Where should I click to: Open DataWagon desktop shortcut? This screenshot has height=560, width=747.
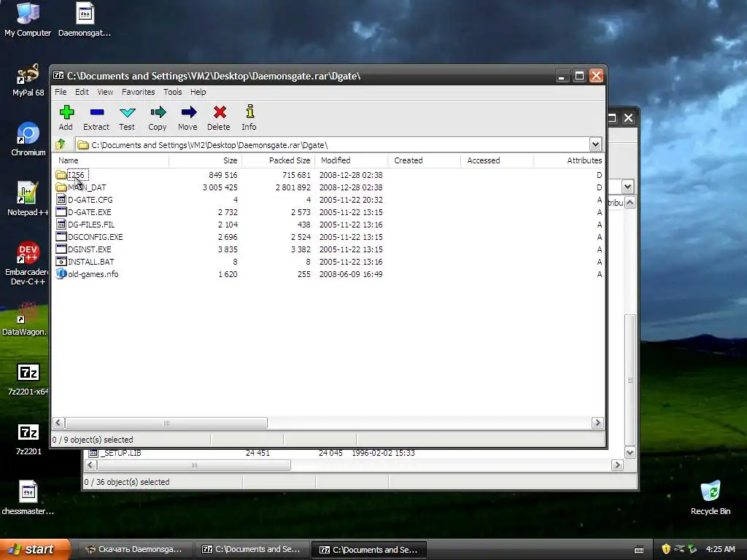pyautogui.click(x=25, y=319)
